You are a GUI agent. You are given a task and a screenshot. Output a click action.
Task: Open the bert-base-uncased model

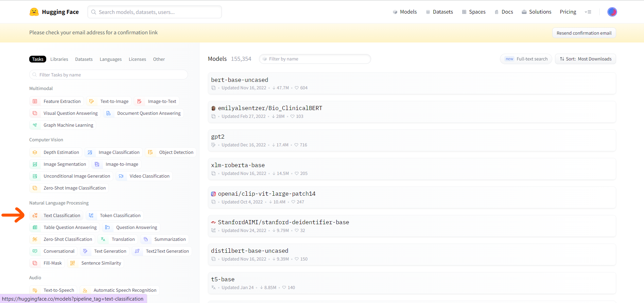tap(412, 83)
